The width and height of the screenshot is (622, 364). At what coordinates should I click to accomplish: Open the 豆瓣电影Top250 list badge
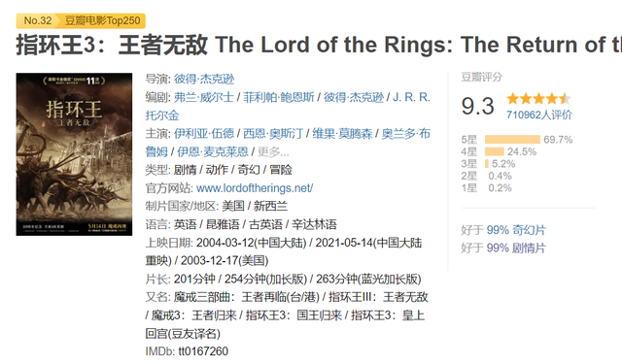click(102, 20)
